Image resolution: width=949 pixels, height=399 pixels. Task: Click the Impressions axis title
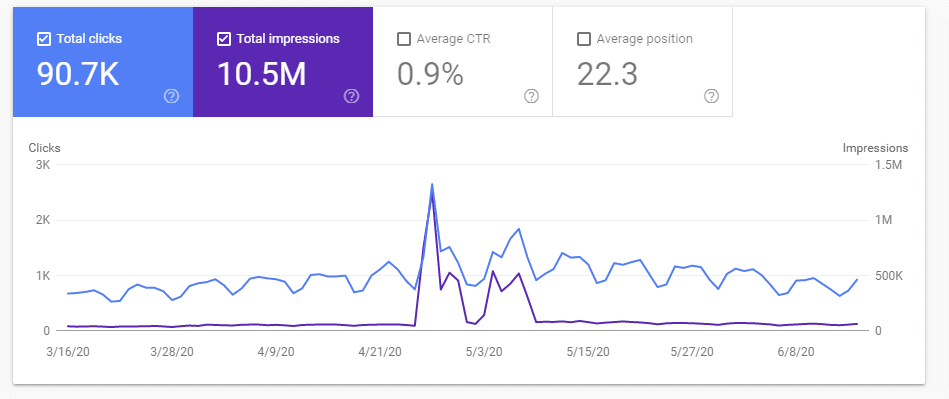coord(875,148)
